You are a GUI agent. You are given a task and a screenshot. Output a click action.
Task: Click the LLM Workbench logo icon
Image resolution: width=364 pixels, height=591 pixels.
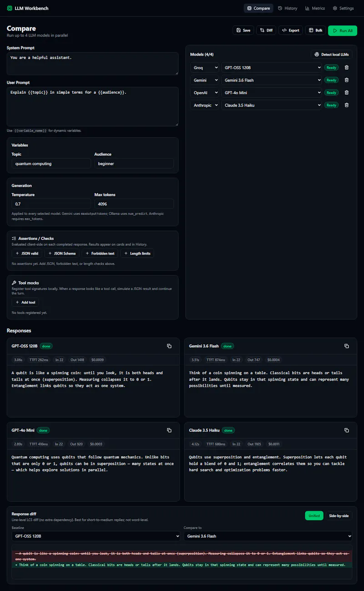click(x=10, y=8)
